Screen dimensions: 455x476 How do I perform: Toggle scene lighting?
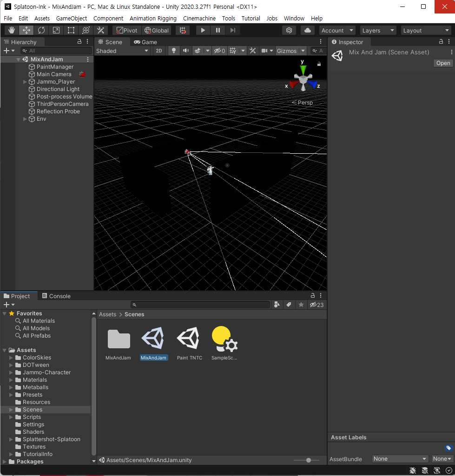[174, 51]
